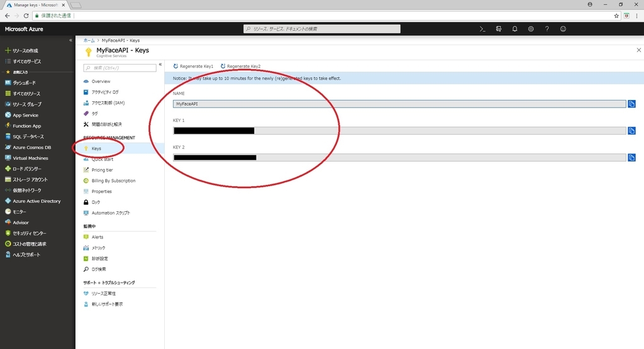Copy the KEY 1 value
644x349 pixels.
tap(631, 131)
